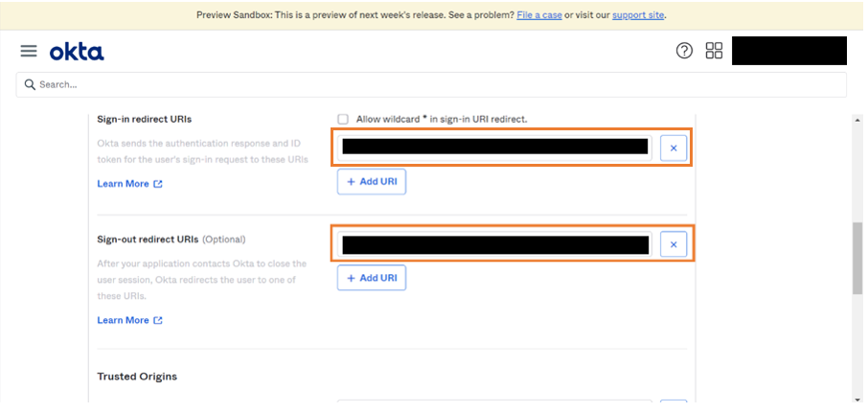Click the search magnifier icon
This screenshot has height=412, width=868.
[30, 84]
